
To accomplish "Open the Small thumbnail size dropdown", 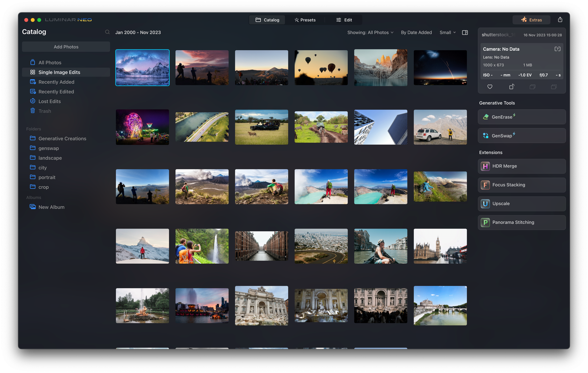I will point(447,32).
